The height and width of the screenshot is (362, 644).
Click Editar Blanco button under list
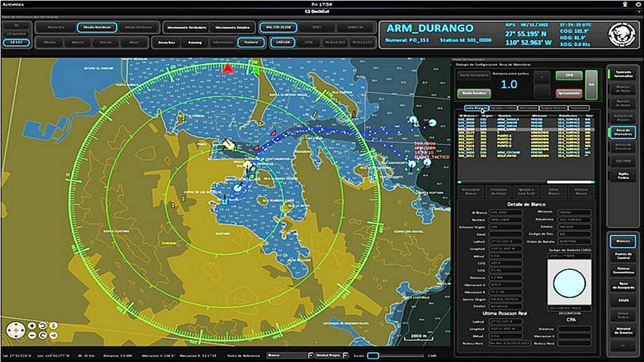click(554, 191)
